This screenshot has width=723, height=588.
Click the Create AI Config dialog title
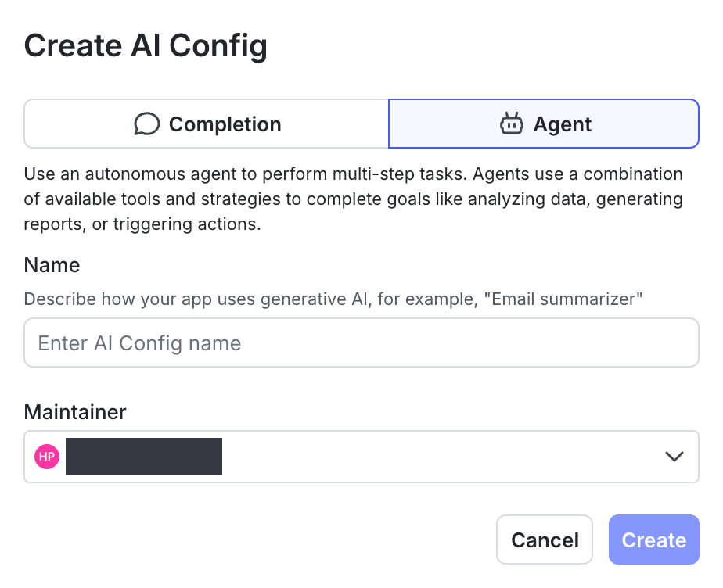click(146, 45)
